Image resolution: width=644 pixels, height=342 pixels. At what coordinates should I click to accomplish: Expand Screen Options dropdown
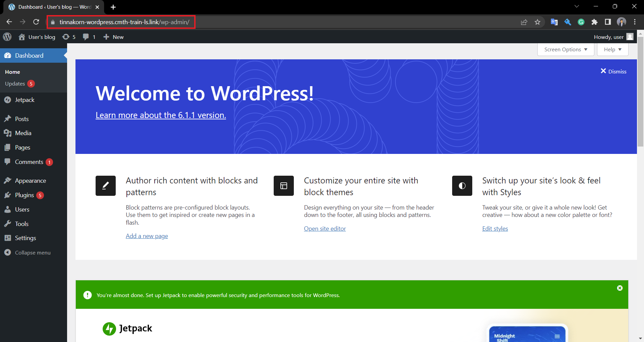coord(566,50)
